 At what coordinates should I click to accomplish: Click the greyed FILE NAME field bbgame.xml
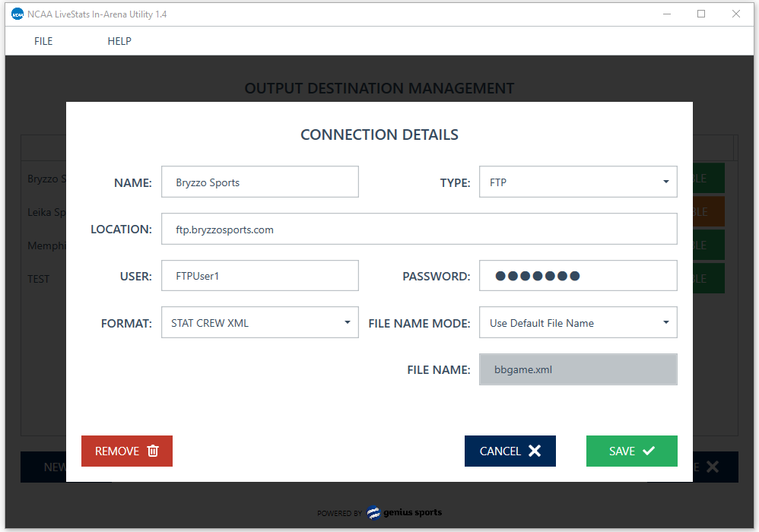(578, 370)
